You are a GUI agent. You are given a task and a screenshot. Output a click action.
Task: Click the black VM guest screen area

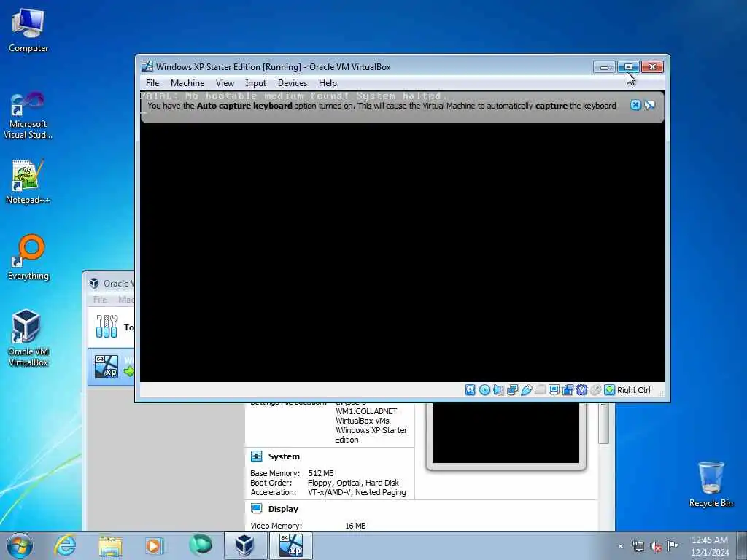tap(402, 252)
